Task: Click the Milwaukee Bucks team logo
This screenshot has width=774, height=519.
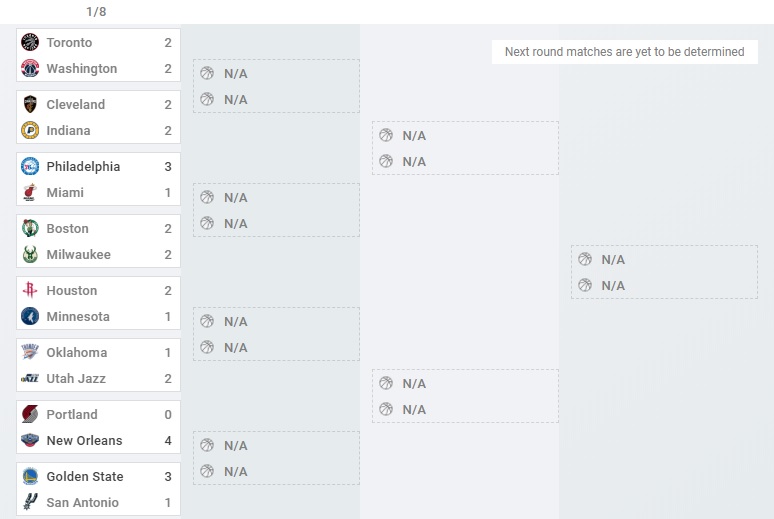Action: (x=30, y=255)
